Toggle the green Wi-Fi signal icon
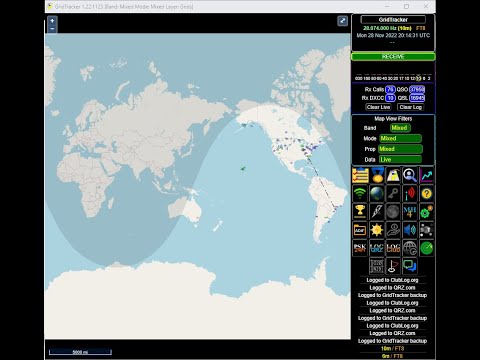 pos(360,193)
